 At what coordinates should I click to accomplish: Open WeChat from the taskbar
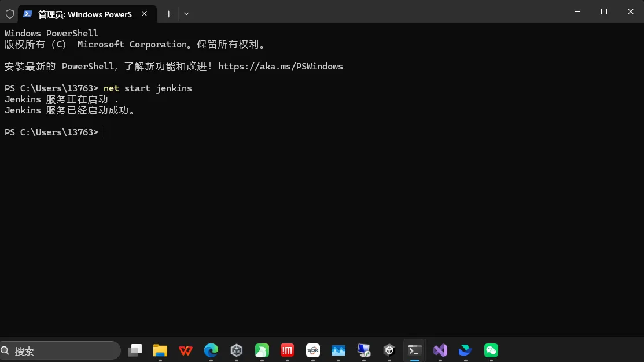[x=491, y=350]
